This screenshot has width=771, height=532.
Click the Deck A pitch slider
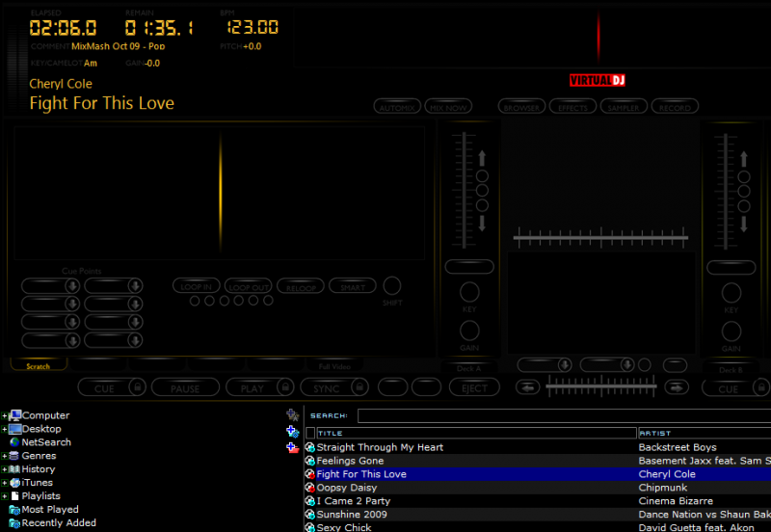coord(464,190)
